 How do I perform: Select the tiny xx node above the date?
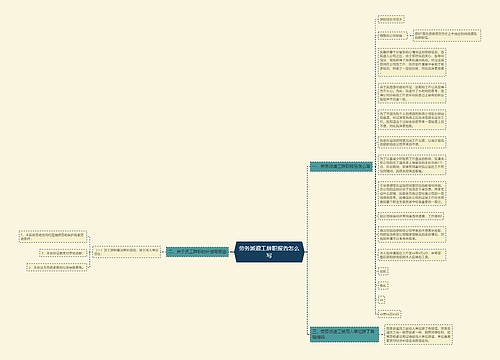[382, 300]
